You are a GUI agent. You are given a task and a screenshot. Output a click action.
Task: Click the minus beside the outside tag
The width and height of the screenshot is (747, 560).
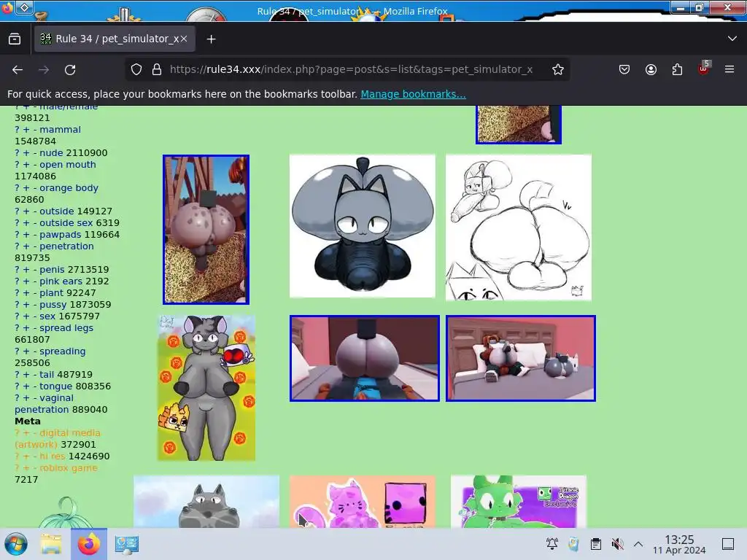click(x=35, y=211)
